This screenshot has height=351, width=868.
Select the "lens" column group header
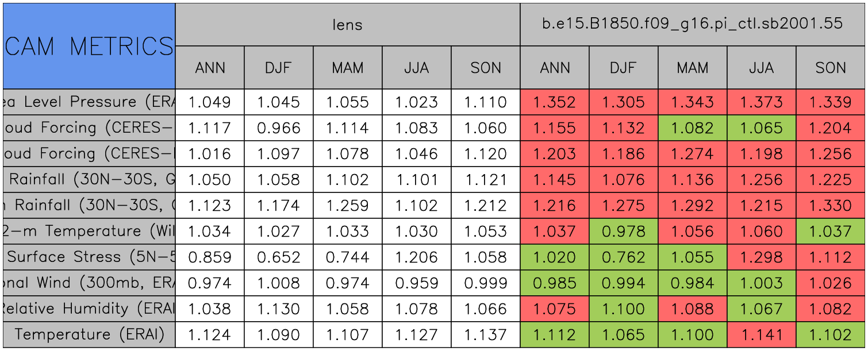pyautogui.click(x=348, y=25)
